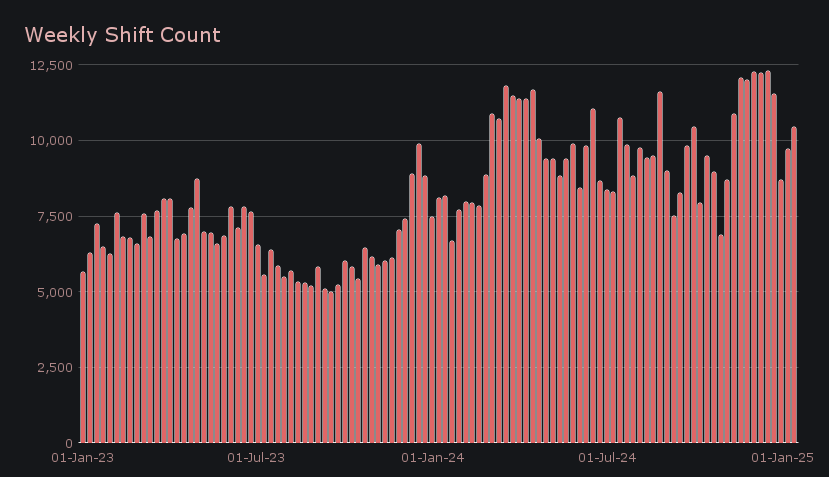Select the 2,500 y-axis label
829x477 pixels.
(52, 367)
